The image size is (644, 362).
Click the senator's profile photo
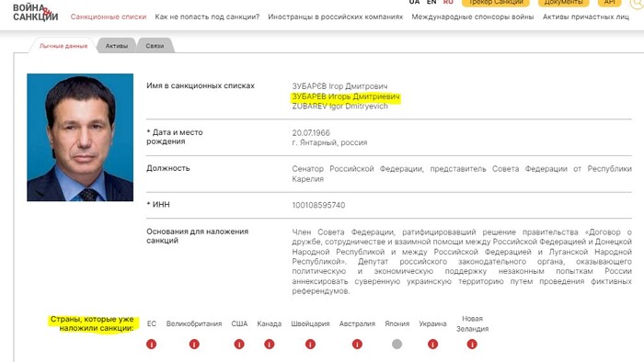point(80,137)
